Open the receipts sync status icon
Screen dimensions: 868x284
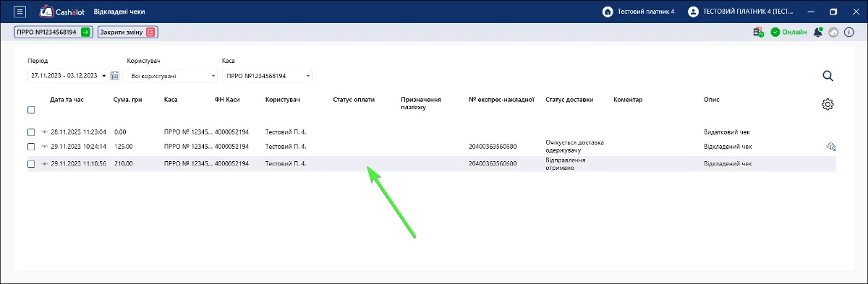coord(758,33)
